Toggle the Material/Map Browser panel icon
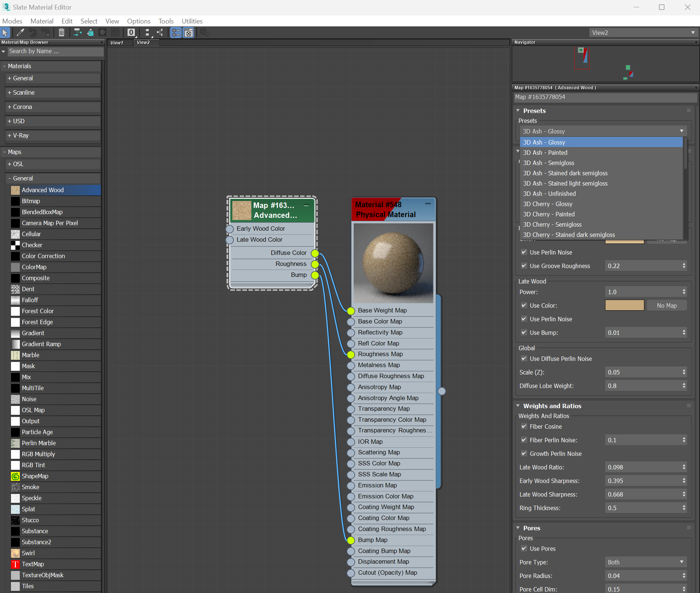Viewport: 700px width, 593px height. point(176,32)
